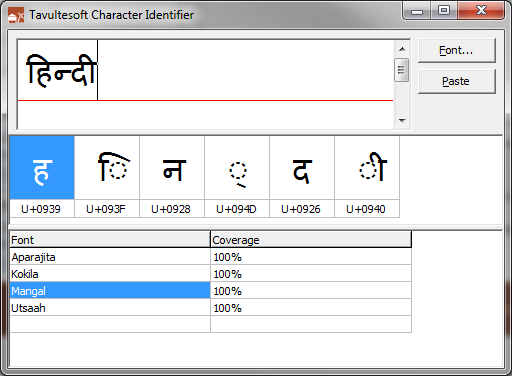The width and height of the screenshot is (512, 376).
Task: Click the text box scroll up arrow
Action: (402, 49)
